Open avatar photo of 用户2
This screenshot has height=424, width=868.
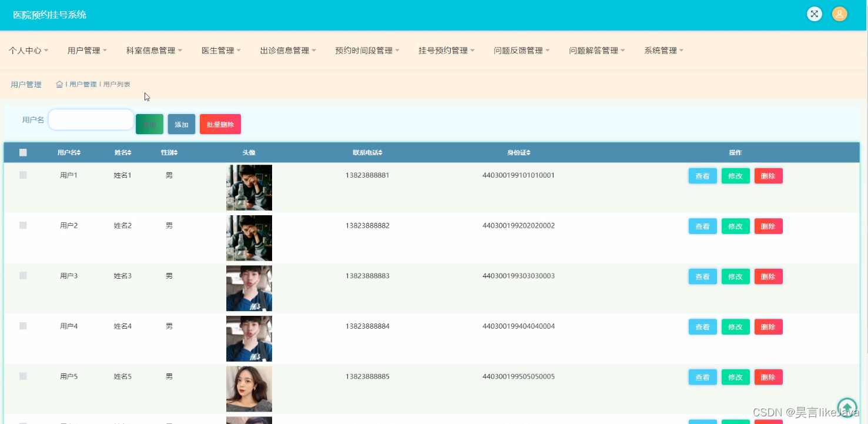pos(249,238)
